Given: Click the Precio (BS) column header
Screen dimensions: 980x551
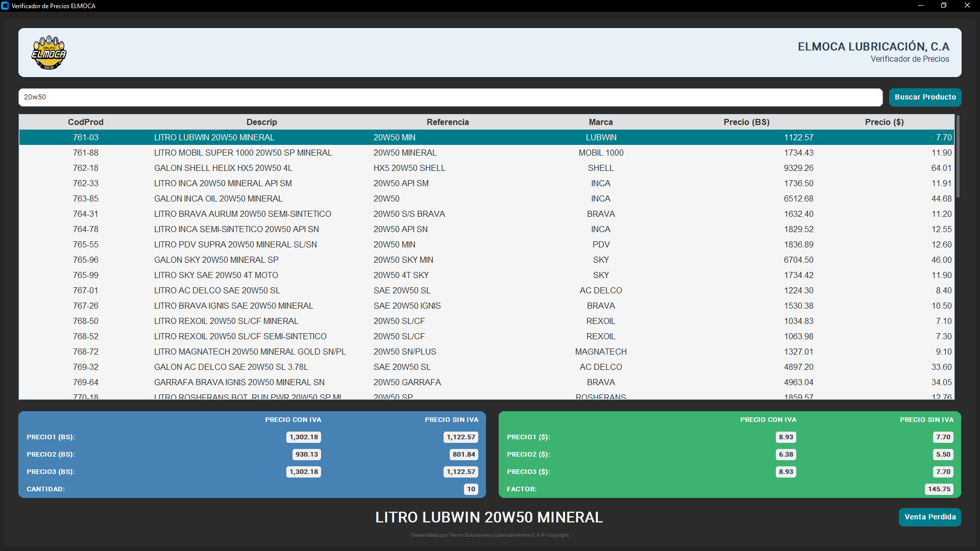Looking at the screenshot, I should (746, 122).
